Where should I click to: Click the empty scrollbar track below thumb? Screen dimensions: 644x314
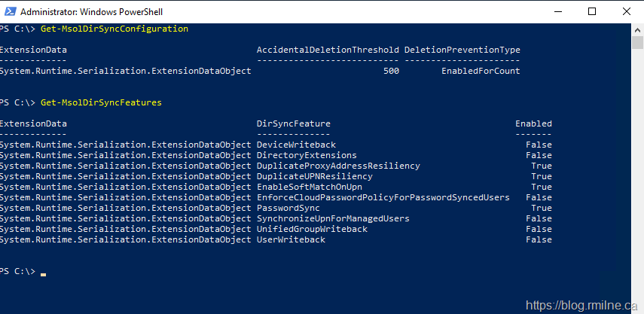pyautogui.click(x=637, y=188)
